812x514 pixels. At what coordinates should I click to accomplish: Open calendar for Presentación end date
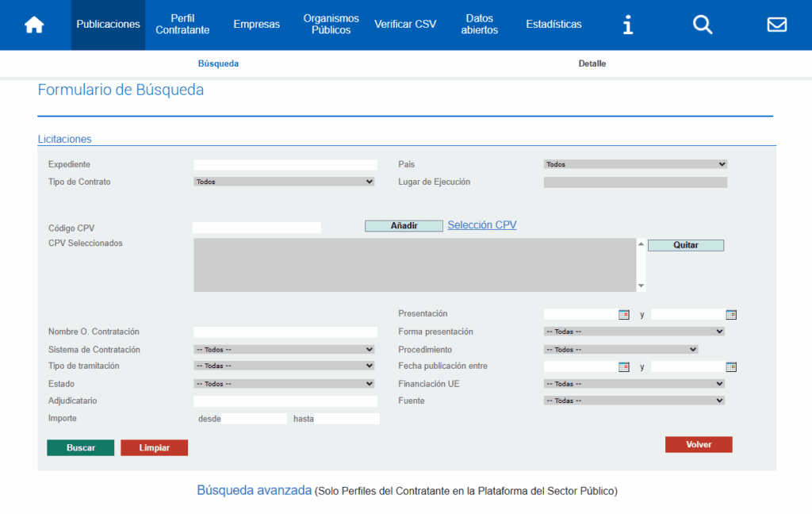[731, 314]
